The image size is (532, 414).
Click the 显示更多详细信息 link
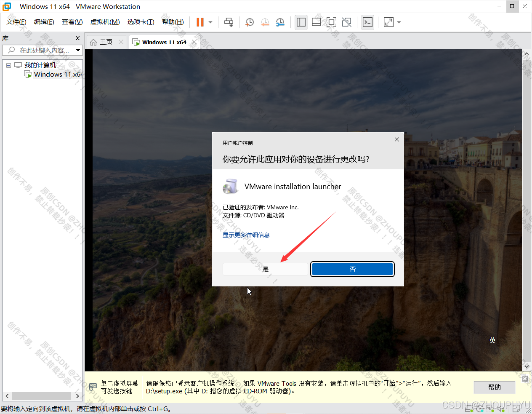[x=246, y=235]
